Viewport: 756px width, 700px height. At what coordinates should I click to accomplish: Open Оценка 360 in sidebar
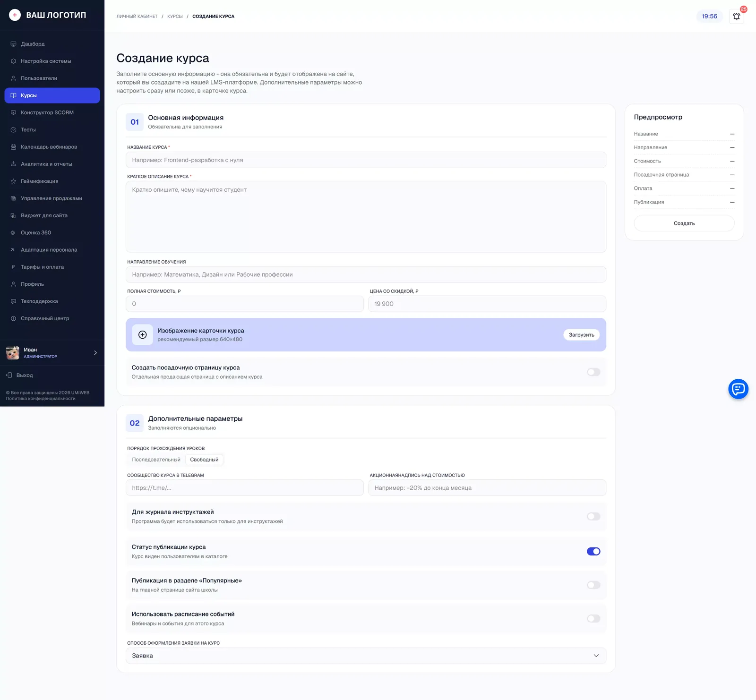click(52, 233)
